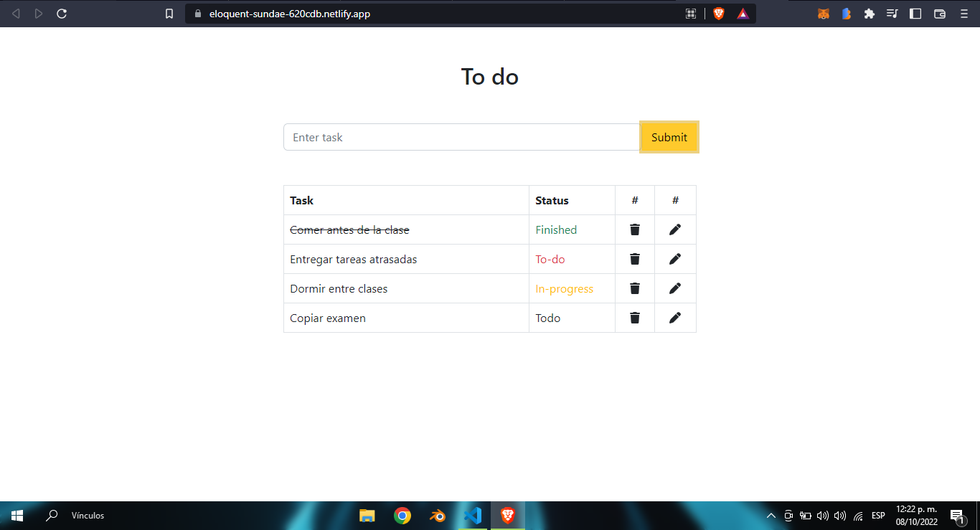
Task: Expand hidden icons in the system tray
Action: [x=771, y=515]
